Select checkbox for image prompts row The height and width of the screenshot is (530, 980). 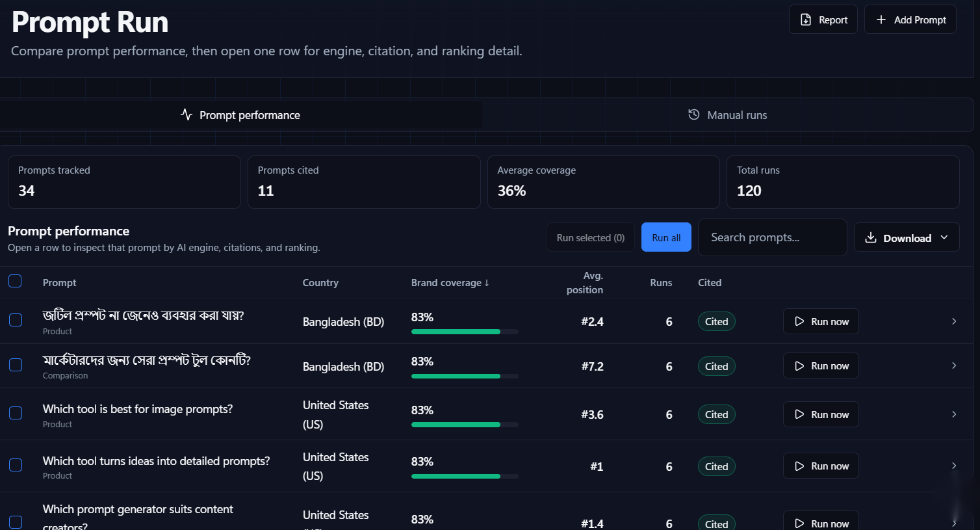[16, 413]
